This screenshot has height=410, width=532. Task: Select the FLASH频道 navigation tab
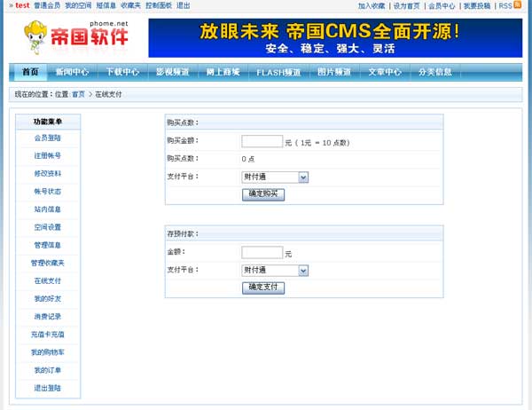tap(278, 72)
